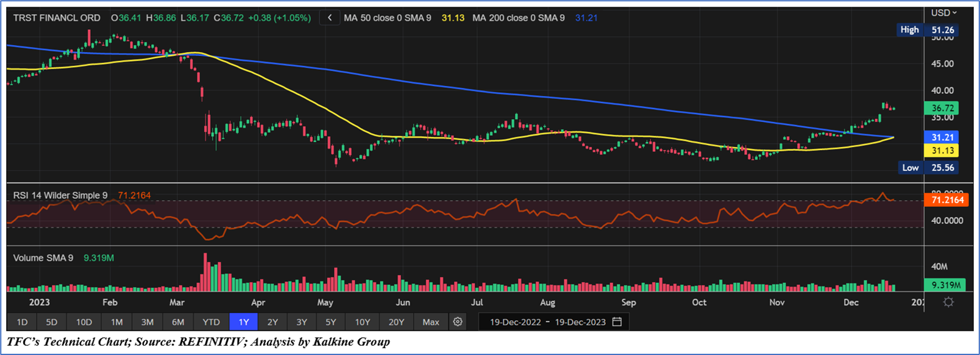The width and height of the screenshot is (980, 355).
Task: Choose the 10Y time range
Action: coord(363,321)
